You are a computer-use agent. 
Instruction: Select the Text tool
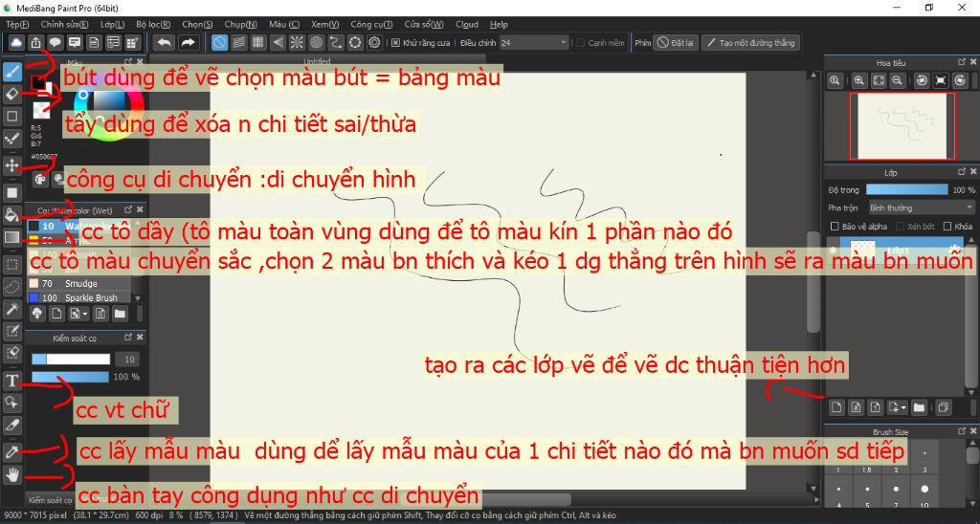tap(11, 381)
